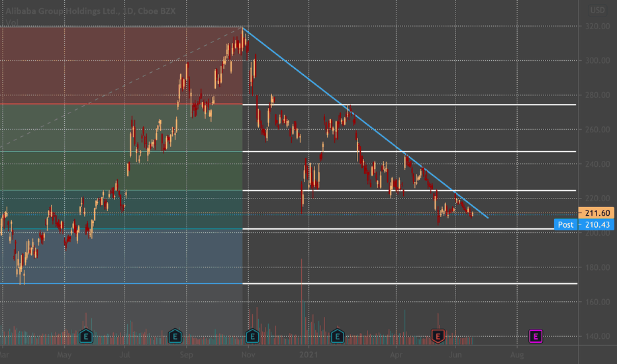This screenshot has width=617, height=364.
Task: Open the red earnings marker before Jun
Action: click(438, 336)
